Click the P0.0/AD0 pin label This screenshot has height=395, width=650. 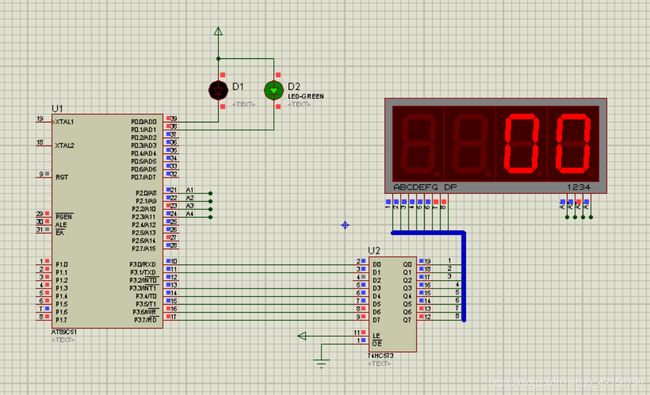(144, 122)
